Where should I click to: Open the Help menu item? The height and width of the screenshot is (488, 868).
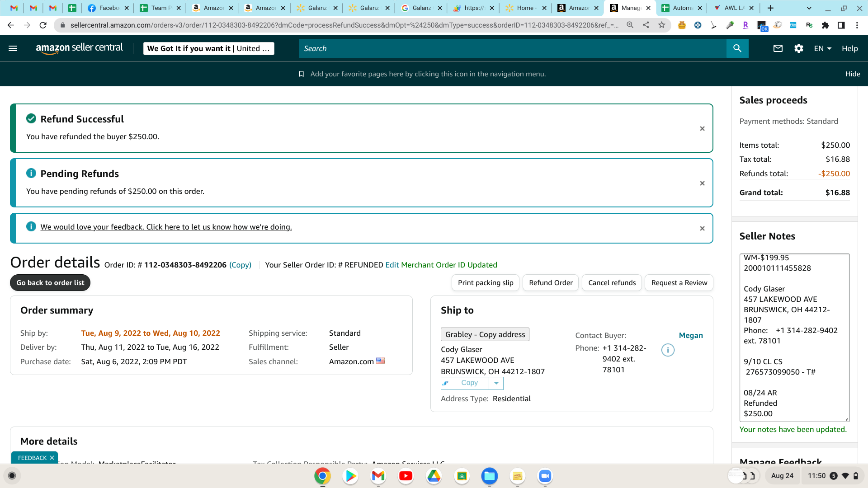849,48
